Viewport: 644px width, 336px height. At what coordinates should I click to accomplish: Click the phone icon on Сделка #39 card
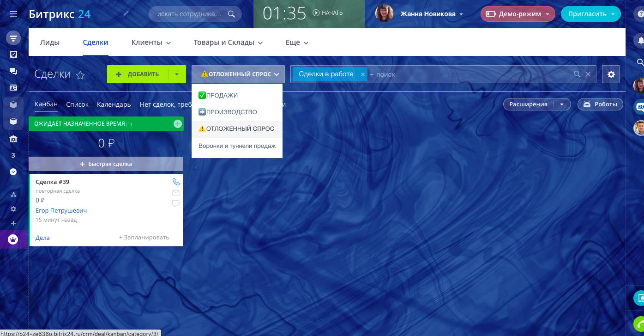176,182
